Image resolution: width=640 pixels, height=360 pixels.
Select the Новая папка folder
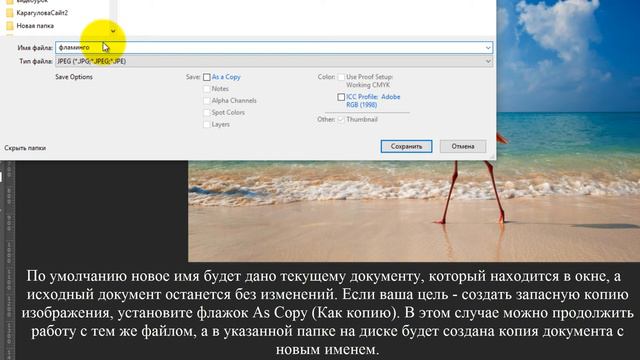(35, 26)
